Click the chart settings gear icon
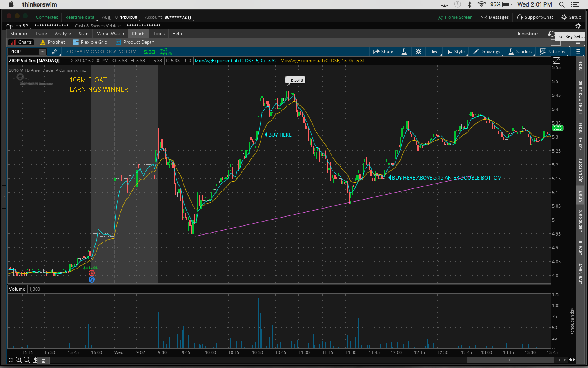 pos(419,52)
